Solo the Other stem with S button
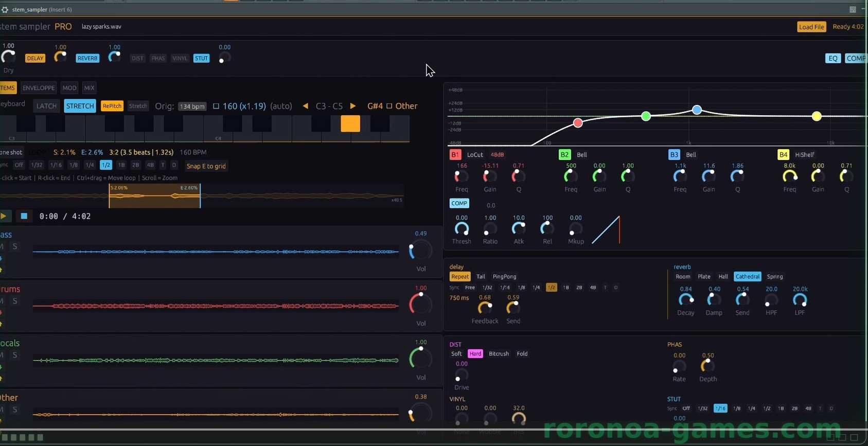 pyautogui.click(x=15, y=409)
